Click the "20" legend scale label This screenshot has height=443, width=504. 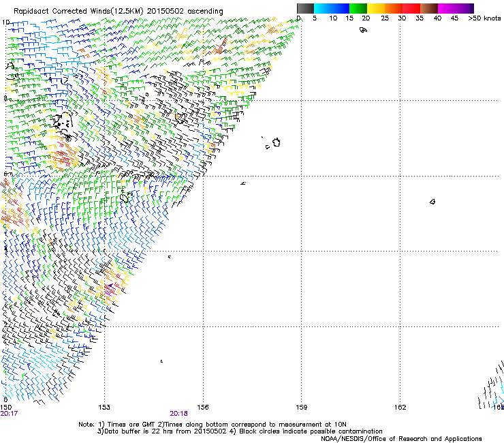pyautogui.click(x=366, y=18)
